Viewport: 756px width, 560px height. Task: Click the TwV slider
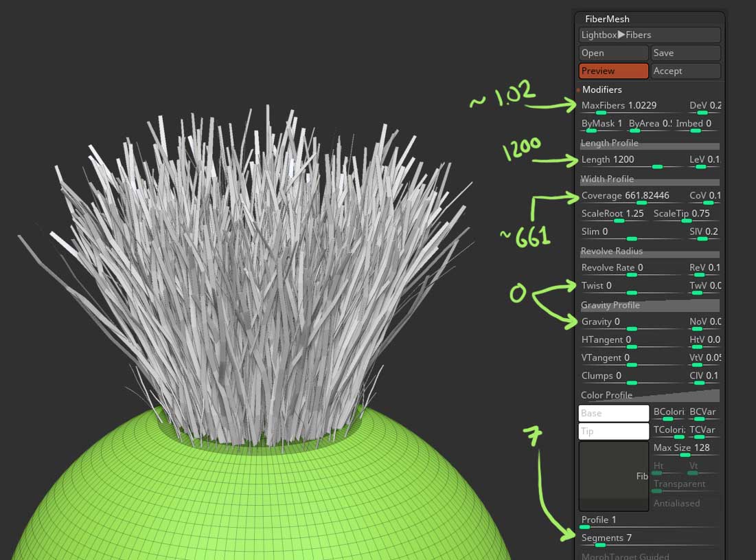pos(705,287)
